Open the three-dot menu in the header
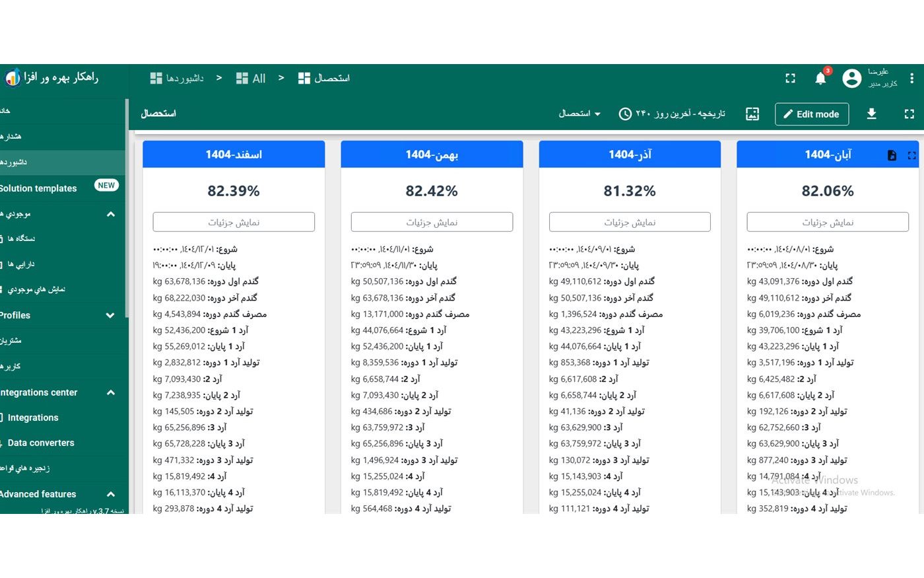This screenshot has height=578, width=924. pyautogui.click(x=911, y=78)
